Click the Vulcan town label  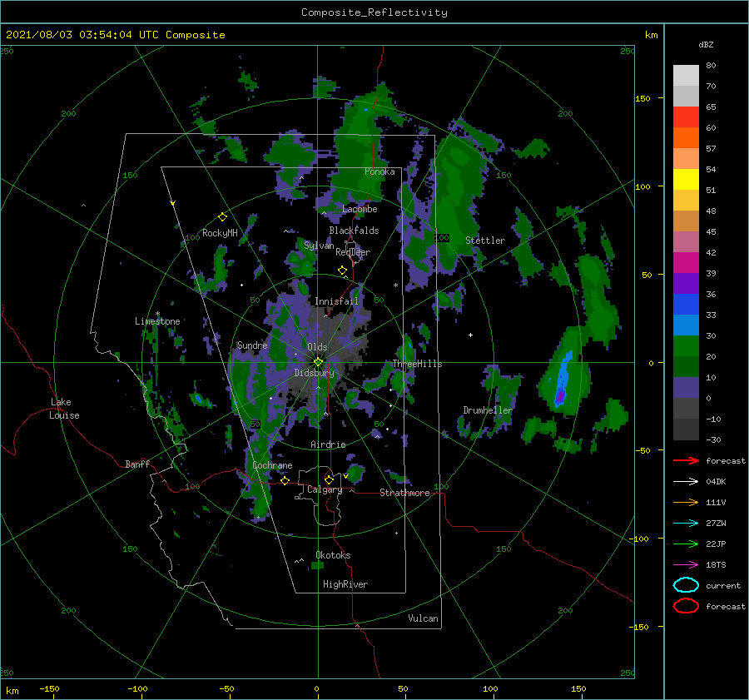[x=423, y=618]
